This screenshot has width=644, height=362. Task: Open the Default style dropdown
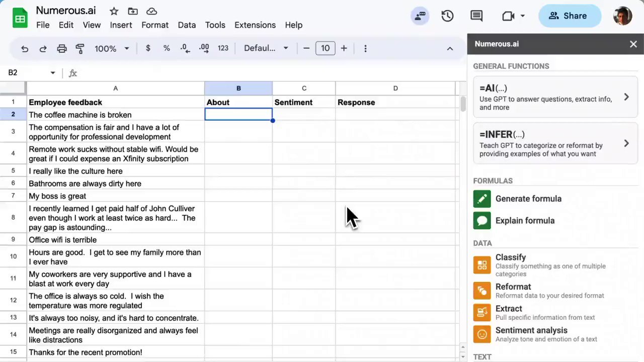click(x=266, y=48)
